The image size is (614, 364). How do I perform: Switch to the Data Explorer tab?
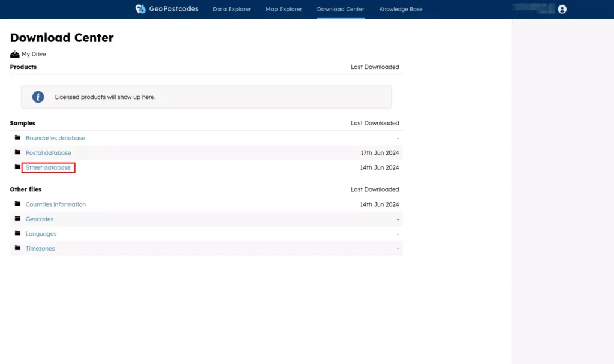pyautogui.click(x=232, y=9)
